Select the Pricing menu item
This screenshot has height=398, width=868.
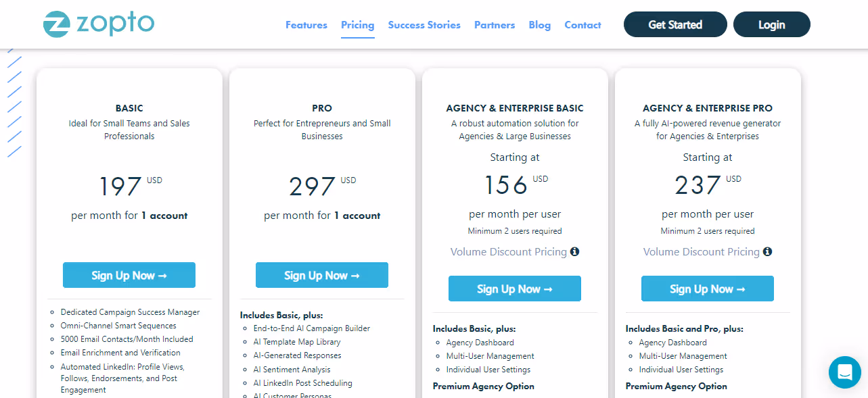[x=357, y=24]
